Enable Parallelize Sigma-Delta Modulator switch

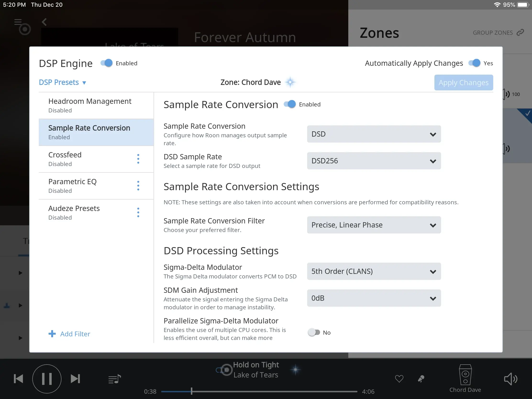[x=314, y=332]
